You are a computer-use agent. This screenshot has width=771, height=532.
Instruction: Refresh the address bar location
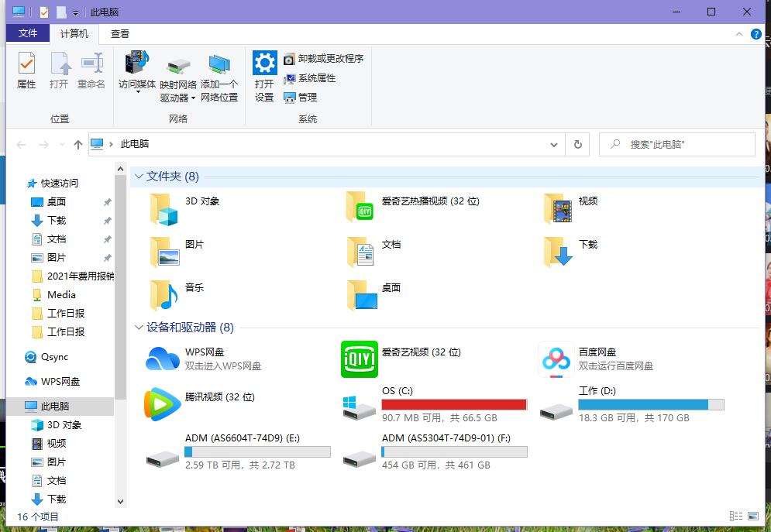(x=578, y=144)
